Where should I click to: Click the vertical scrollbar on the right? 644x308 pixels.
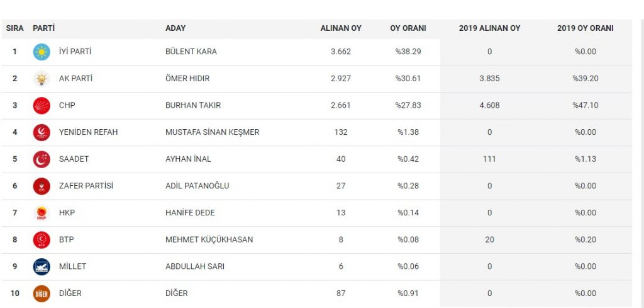[x=641, y=157]
